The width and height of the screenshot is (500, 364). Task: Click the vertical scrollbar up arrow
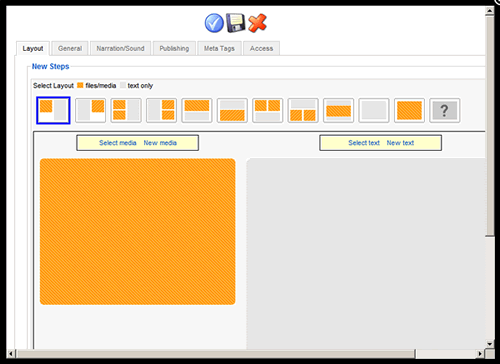click(x=489, y=11)
